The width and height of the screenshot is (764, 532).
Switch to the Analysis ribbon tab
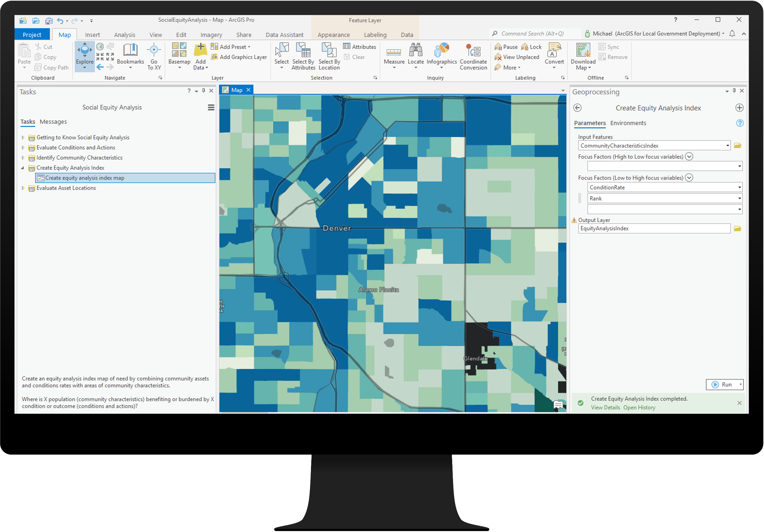point(124,35)
